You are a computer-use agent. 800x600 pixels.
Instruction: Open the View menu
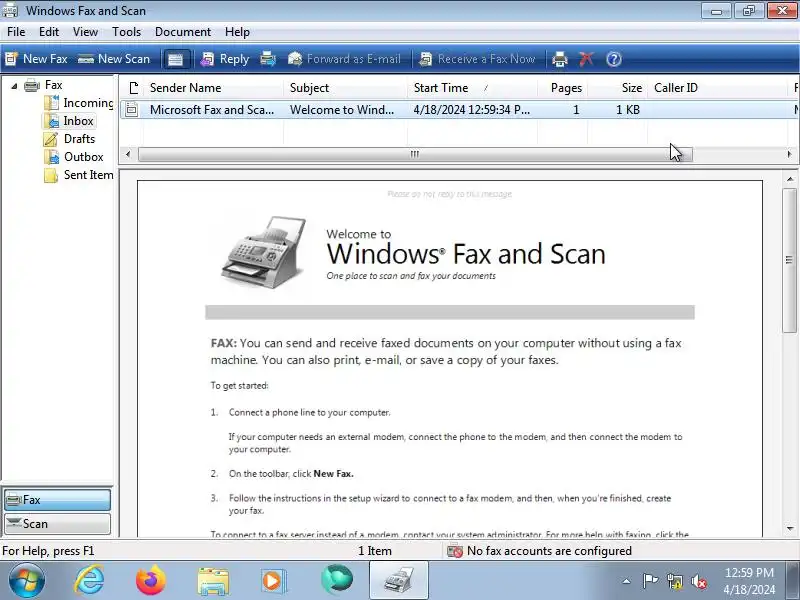pyautogui.click(x=85, y=32)
